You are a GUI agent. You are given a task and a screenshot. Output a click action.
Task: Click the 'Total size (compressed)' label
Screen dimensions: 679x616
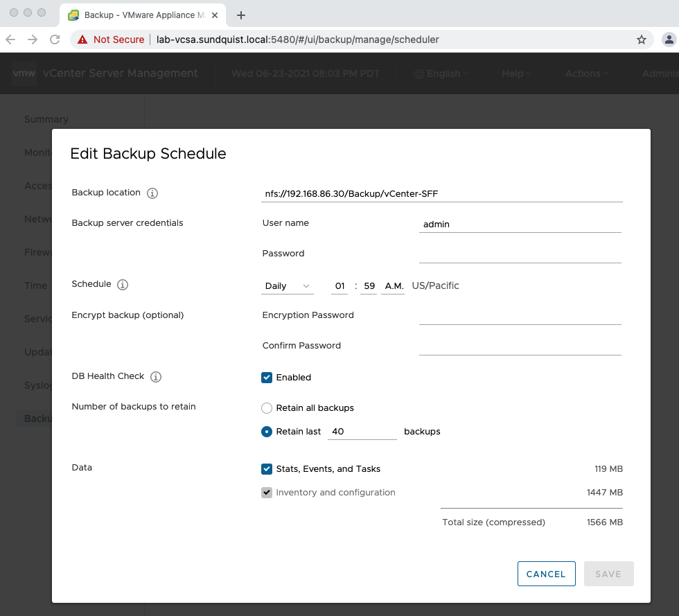[493, 522]
